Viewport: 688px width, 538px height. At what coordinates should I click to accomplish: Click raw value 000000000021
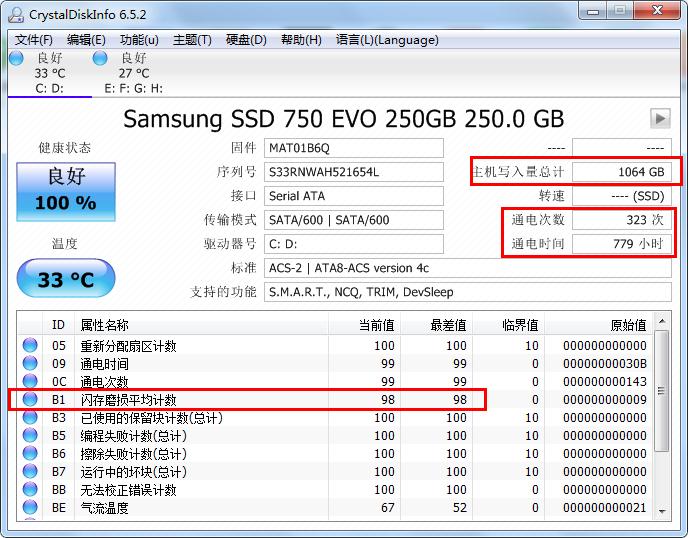(605, 508)
